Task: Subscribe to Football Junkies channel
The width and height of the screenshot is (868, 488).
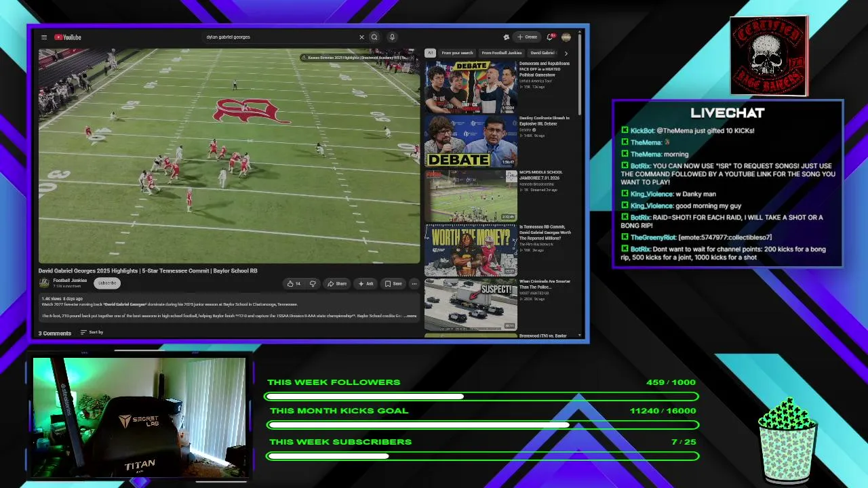Action: 107,283
